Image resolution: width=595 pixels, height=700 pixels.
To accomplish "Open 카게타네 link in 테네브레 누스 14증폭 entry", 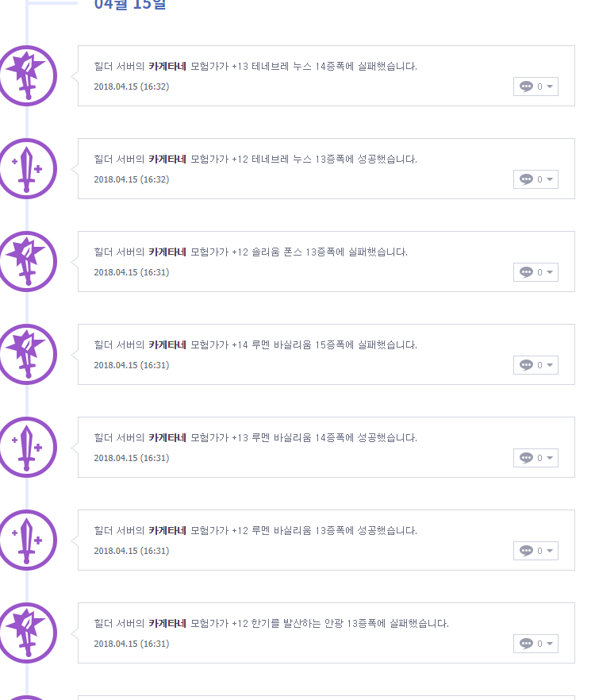I will pos(167,67).
